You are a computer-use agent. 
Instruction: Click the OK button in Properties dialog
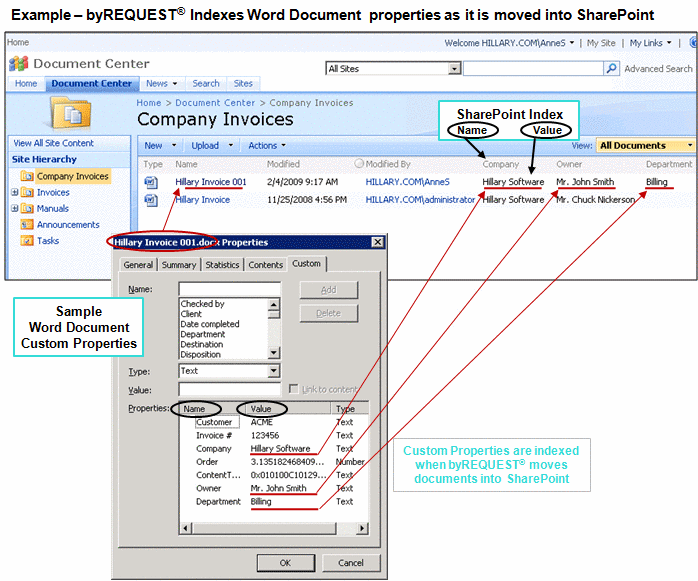tap(285, 563)
